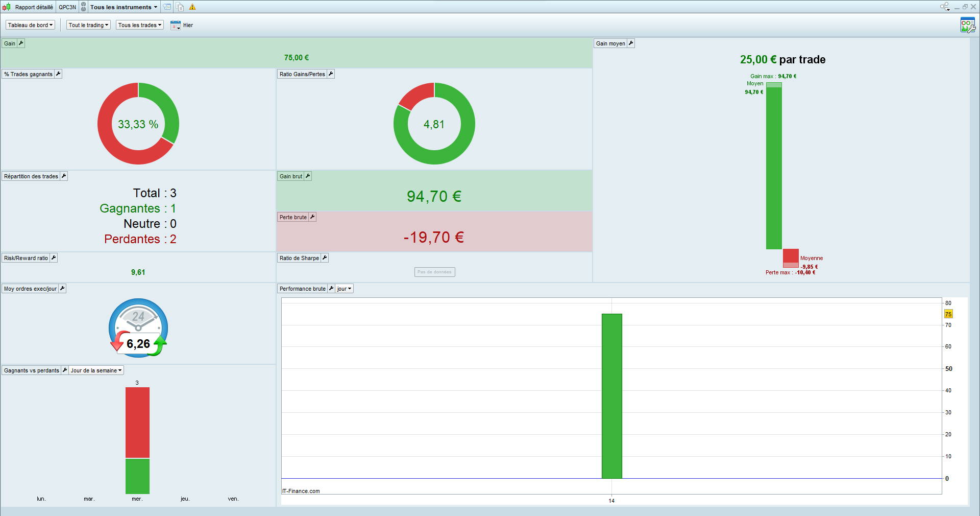Click the wrench icon beside Gain
980x516 pixels.
pyautogui.click(x=21, y=43)
